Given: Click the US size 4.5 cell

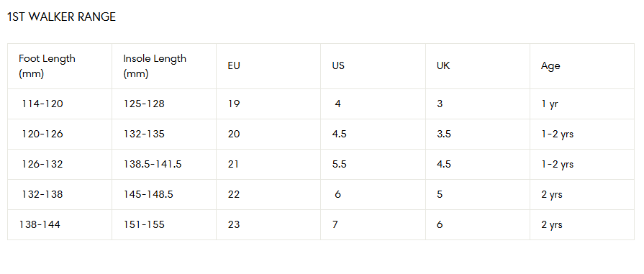Looking at the screenshot, I should pos(373,134).
